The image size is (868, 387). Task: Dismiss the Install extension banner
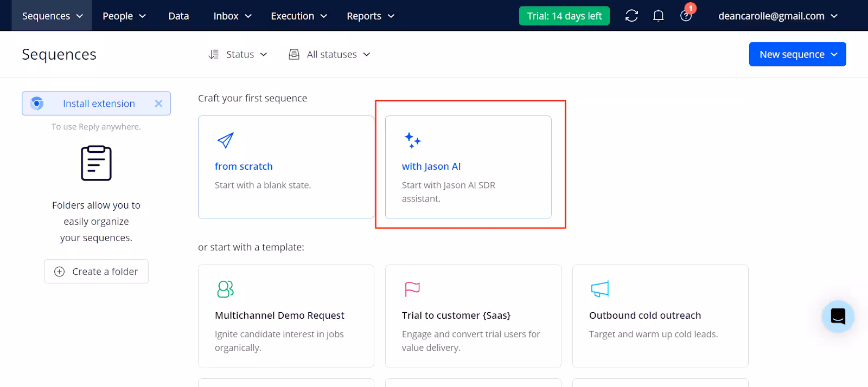click(158, 104)
